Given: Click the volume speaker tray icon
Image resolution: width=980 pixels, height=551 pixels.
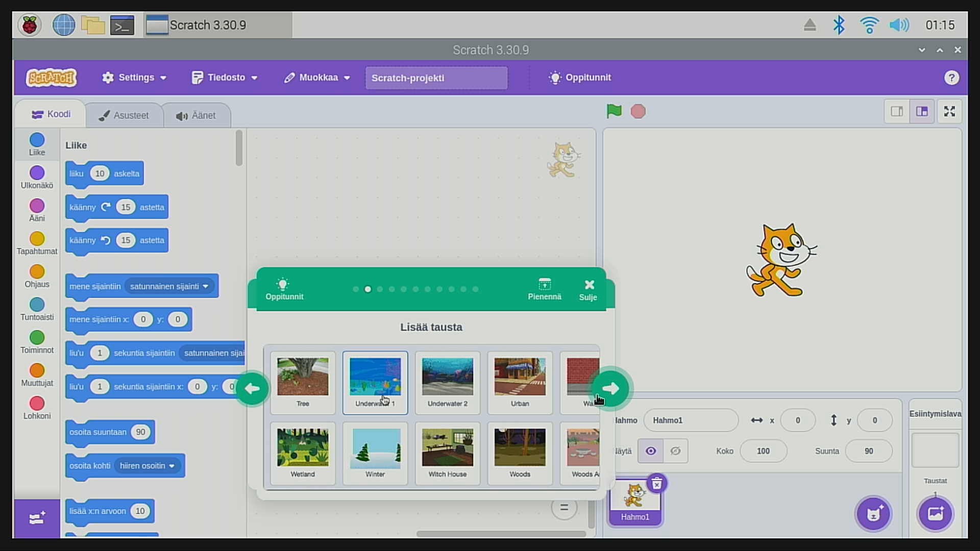Looking at the screenshot, I should pyautogui.click(x=899, y=25).
